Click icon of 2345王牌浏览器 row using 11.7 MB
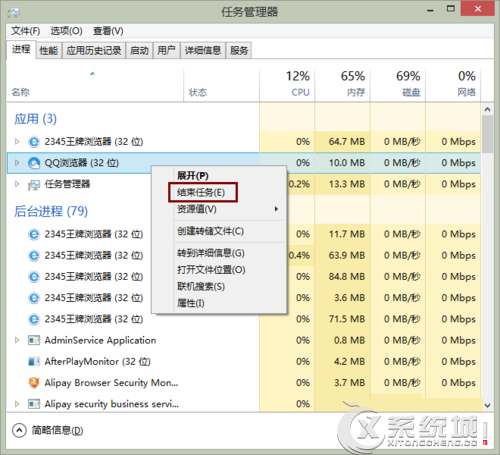Screen dimensions: 500x455 pos(34,234)
